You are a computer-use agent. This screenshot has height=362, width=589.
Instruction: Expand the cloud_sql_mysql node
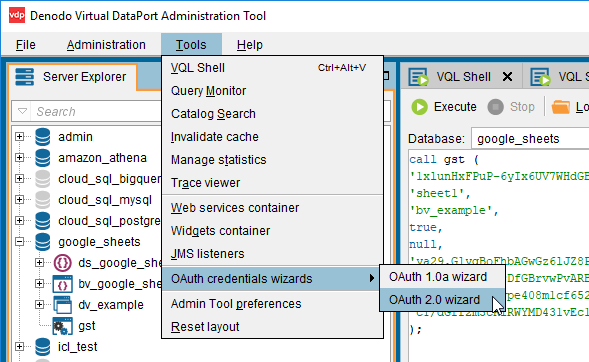tap(20, 200)
